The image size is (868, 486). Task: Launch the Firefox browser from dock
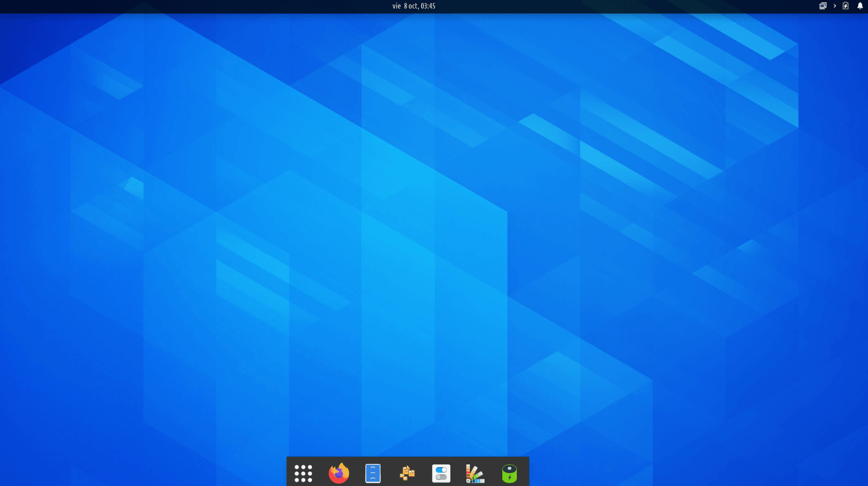click(339, 473)
